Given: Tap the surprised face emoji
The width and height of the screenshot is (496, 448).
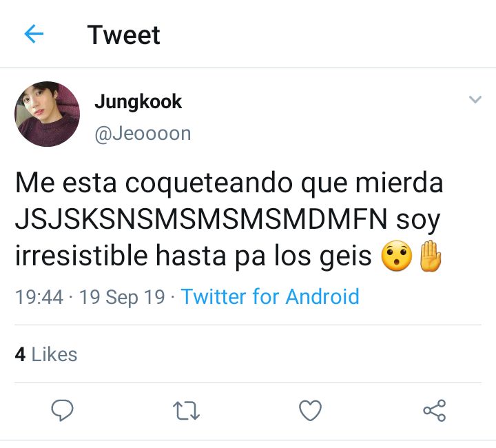Looking at the screenshot, I should point(397,256).
